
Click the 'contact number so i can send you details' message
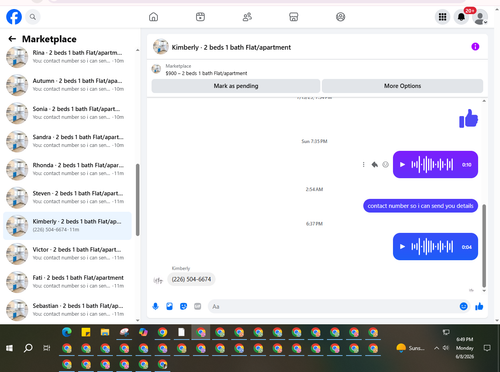pyautogui.click(x=420, y=206)
